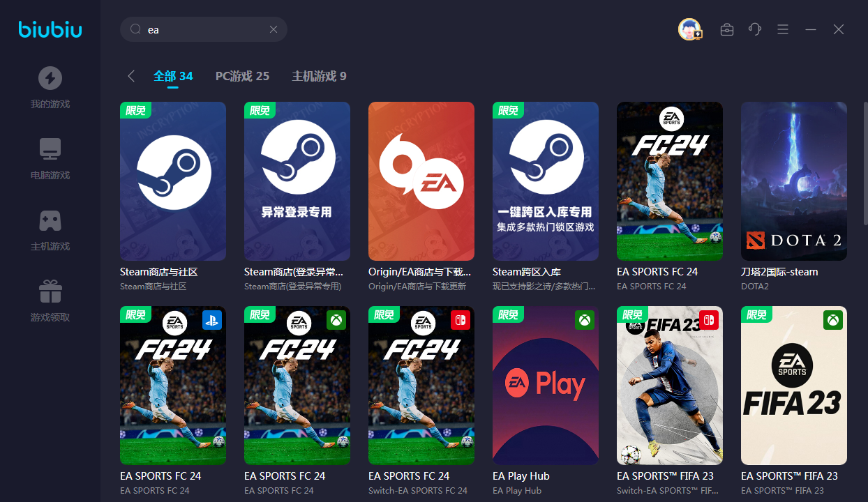868x502 pixels.
Task: Click the search input field containing ea
Action: point(202,29)
